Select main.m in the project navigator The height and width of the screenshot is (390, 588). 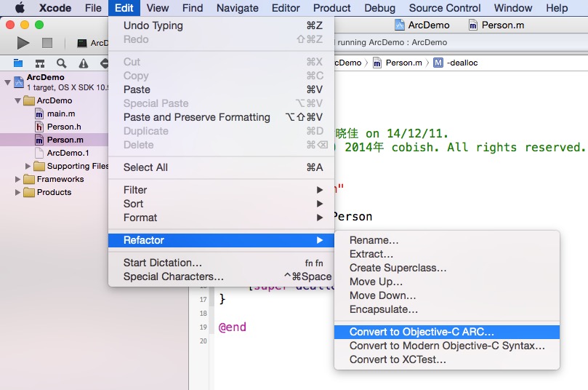point(61,114)
